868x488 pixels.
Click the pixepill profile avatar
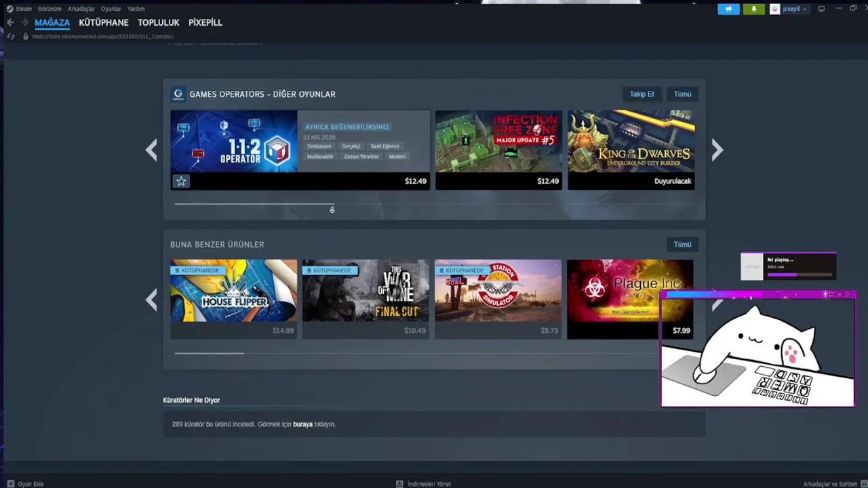(775, 9)
